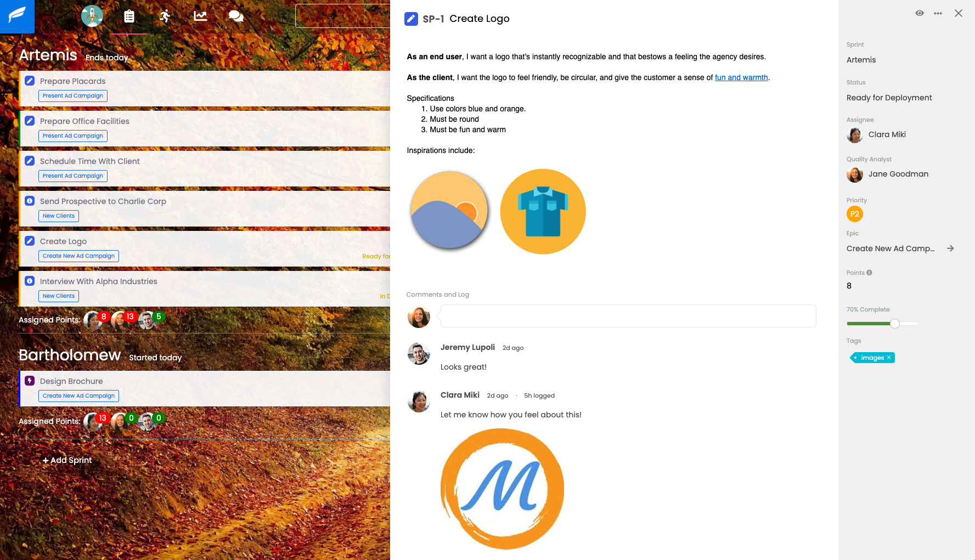This screenshot has height=560, width=975.
Task: Open the analytics chart icon
Action: (x=200, y=16)
